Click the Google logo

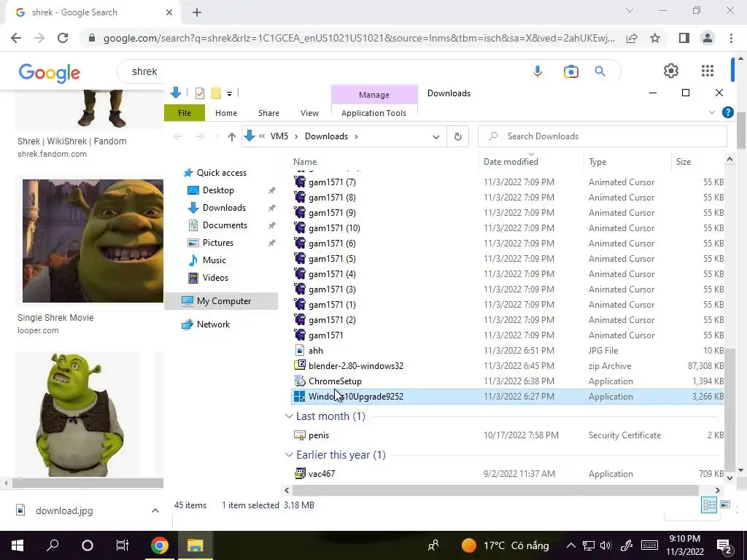tap(49, 73)
